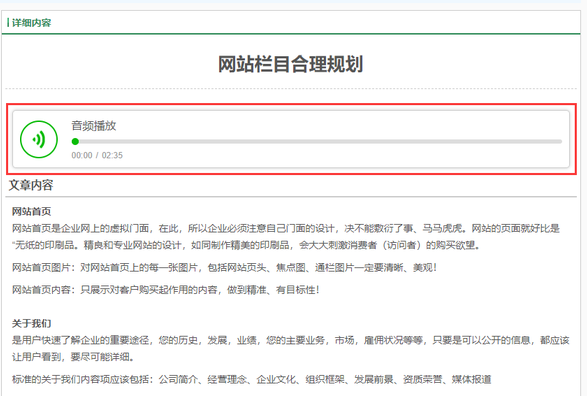Click the paragraph beginning 网站首页是企业网上的虚拟门面
Screen dimensions: 587x410
(x=286, y=237)
